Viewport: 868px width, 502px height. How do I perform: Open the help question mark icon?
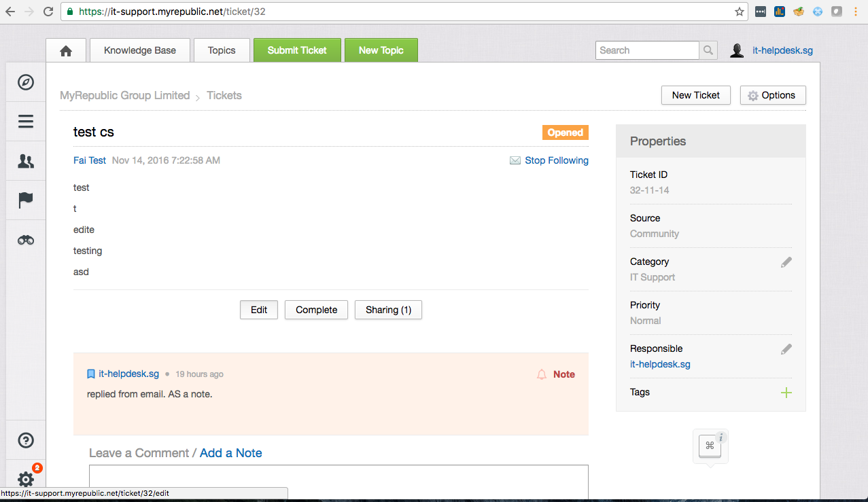(26, 440)
